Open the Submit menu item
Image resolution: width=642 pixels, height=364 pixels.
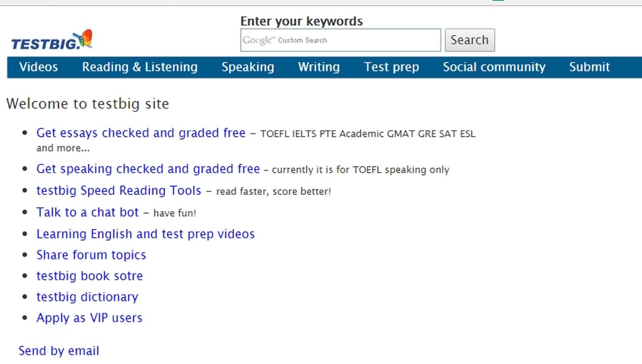tap(589, 67)
